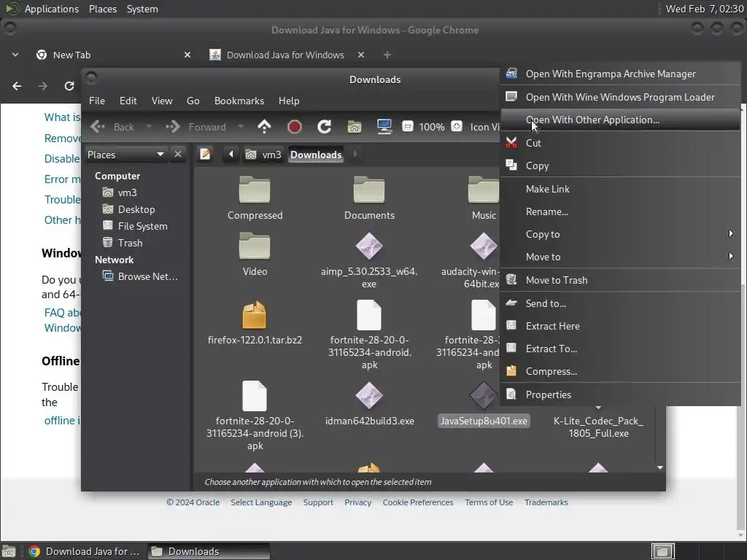Click the Downloads path button

pyautogui.click(x=316, y=155)
